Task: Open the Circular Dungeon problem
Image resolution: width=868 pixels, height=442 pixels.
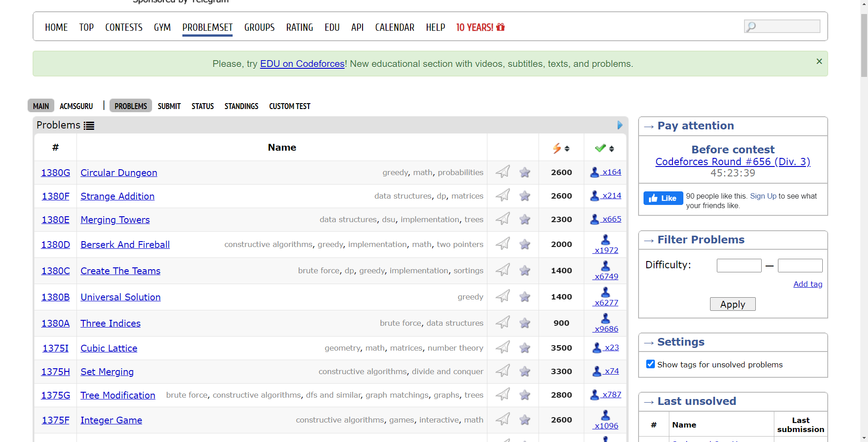Action: click(119, 172)
